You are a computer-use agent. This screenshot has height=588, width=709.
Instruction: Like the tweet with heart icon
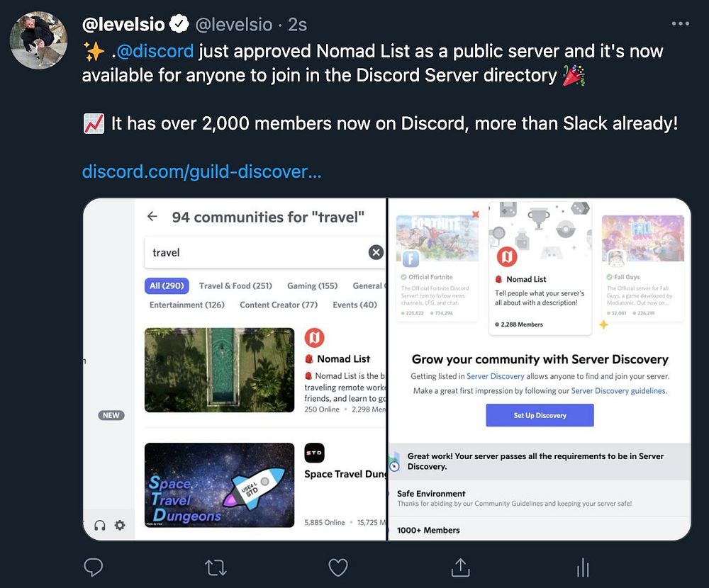tap(337, 567)
